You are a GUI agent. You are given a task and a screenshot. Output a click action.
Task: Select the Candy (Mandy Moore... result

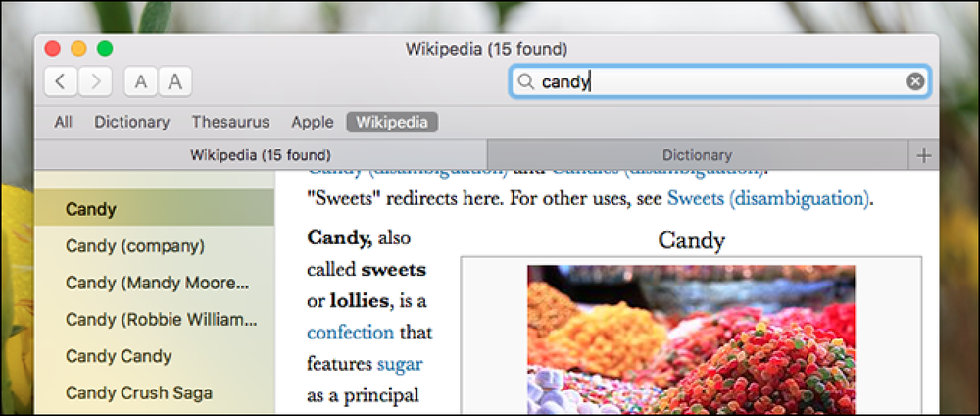[x=155, y=283]
